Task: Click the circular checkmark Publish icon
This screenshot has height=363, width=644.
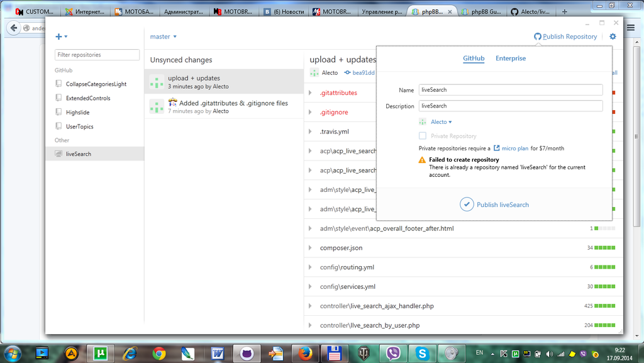Action: coord(467,204)
